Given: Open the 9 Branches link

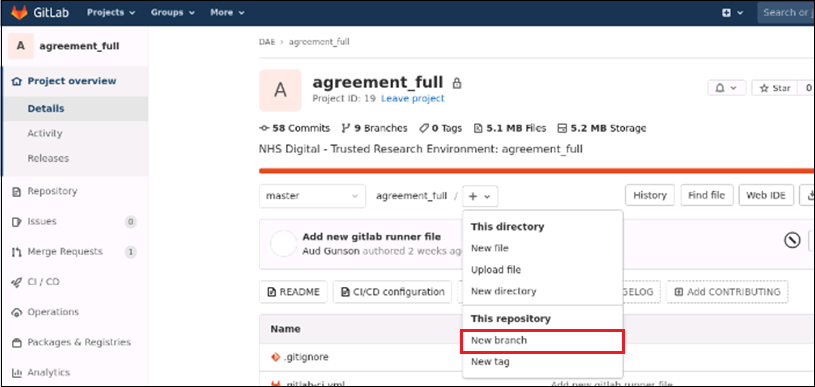Looking at the screenshot, I should 374,128.
